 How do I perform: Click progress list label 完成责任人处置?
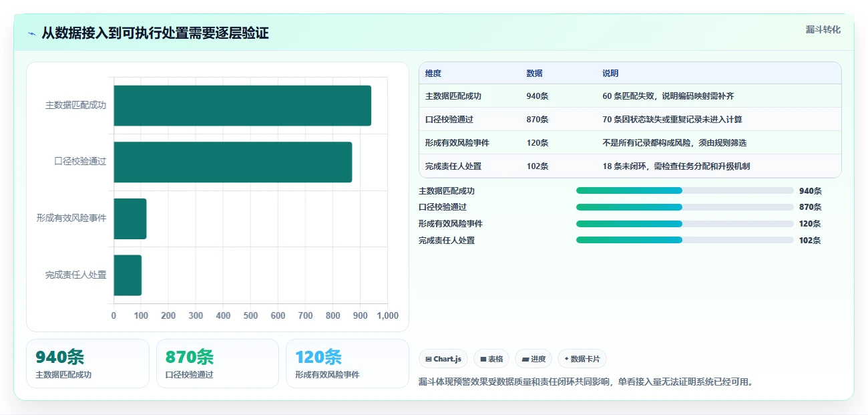click(x=447, y=240)
